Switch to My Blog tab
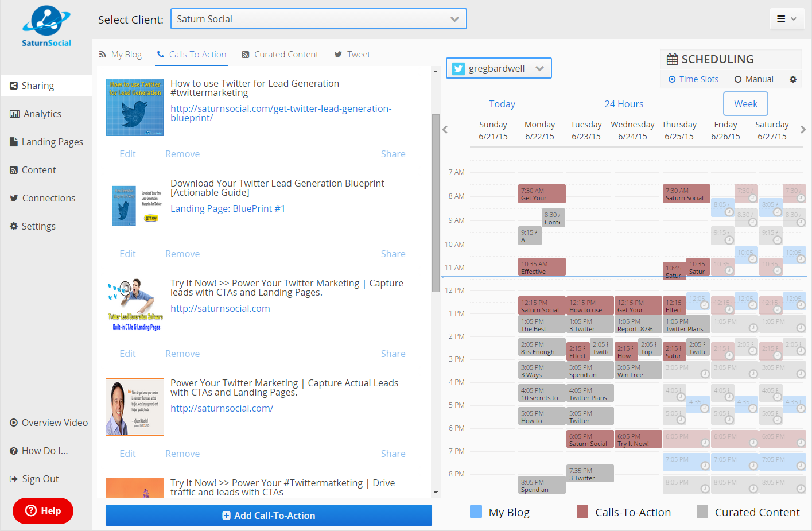Screen dimensions: 812x531 pos(120,55)
